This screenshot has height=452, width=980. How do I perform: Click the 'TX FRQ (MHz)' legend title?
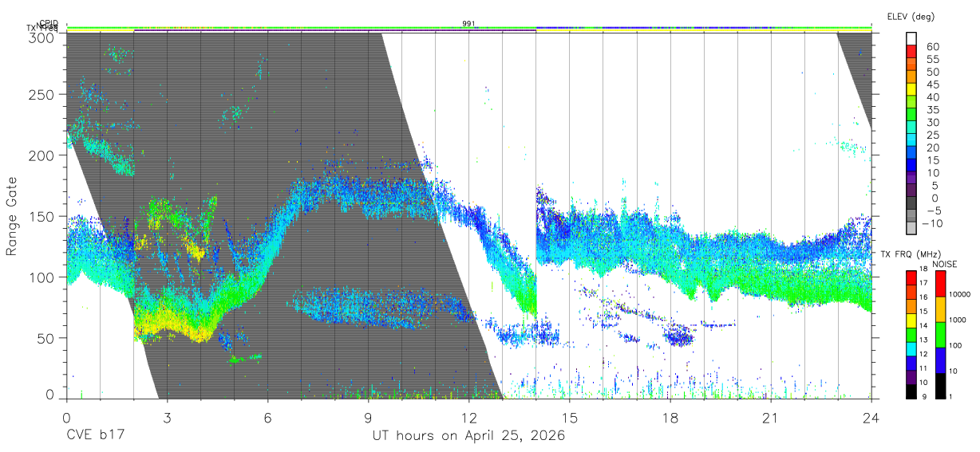tap(911, 254)
